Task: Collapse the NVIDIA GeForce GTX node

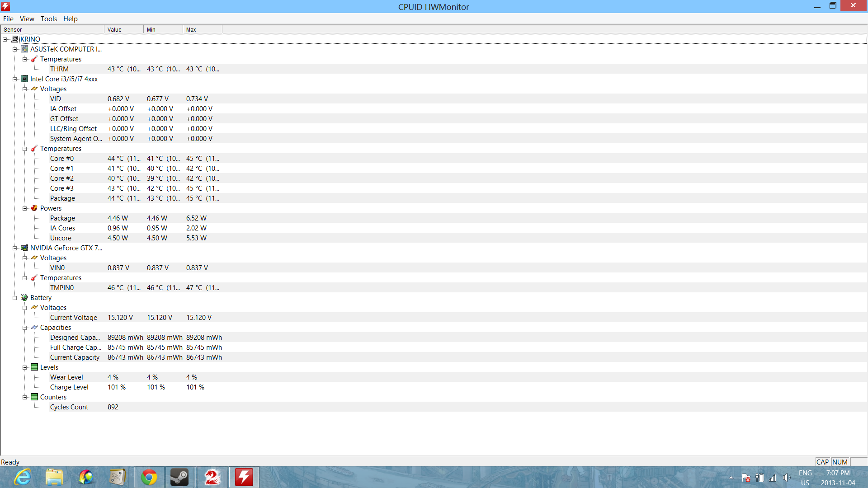Action: (x=15, y=248)
